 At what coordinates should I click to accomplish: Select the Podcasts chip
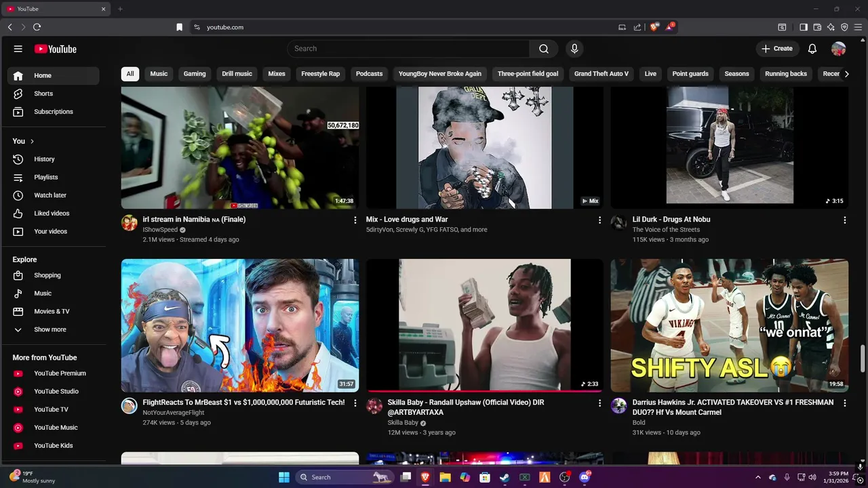[x=369, y=74]
